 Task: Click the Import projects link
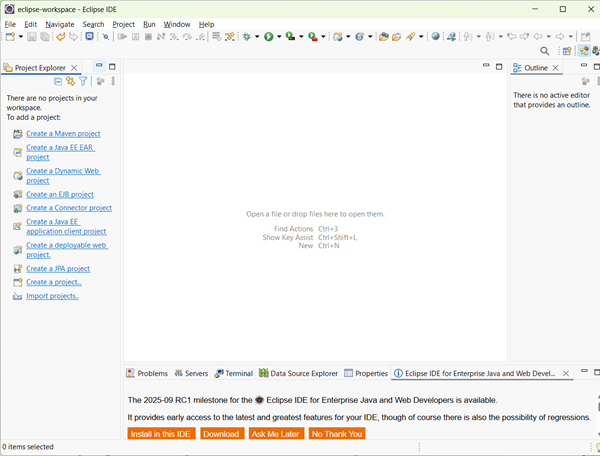pos(52,296)
